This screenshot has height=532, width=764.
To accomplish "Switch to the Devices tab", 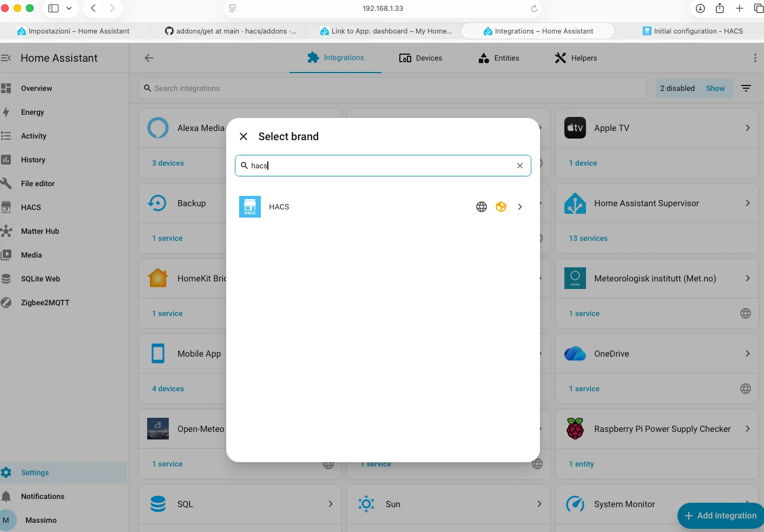I will point(420,58).
